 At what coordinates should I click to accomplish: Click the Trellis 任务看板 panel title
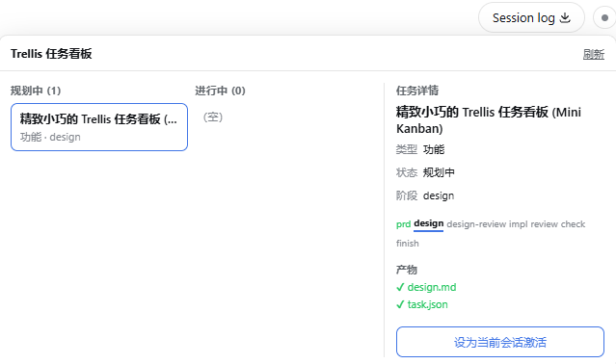(51, 54)
